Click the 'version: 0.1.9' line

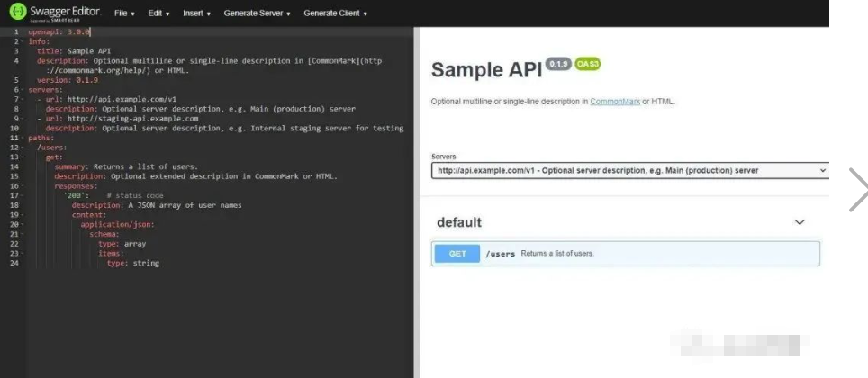coord(68,80)
